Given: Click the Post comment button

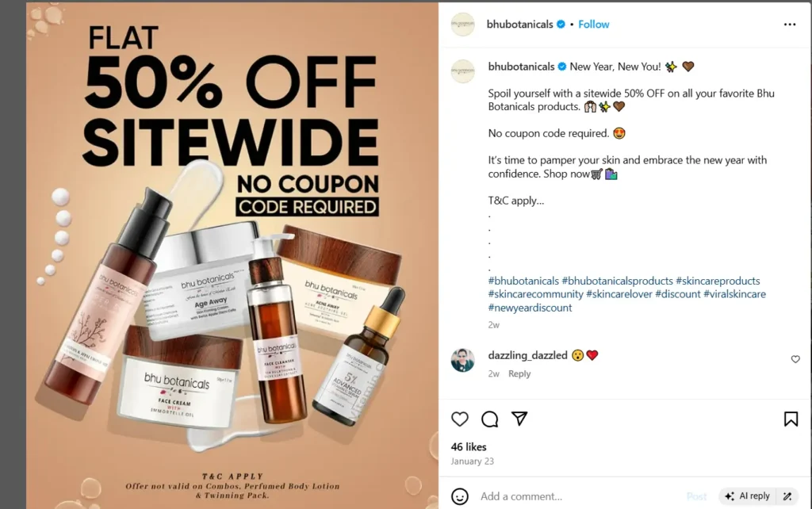Looking at the screenshot, I should [x=696, y=496].
